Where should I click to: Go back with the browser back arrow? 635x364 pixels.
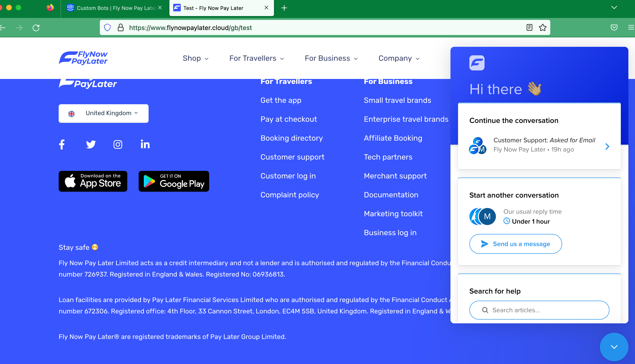[x=3, y=27]
